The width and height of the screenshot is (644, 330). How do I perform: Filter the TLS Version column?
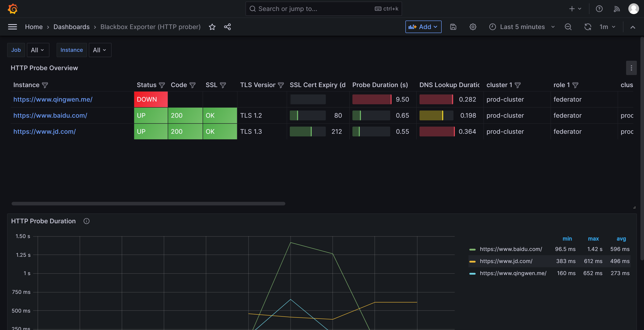pos(281,85)
